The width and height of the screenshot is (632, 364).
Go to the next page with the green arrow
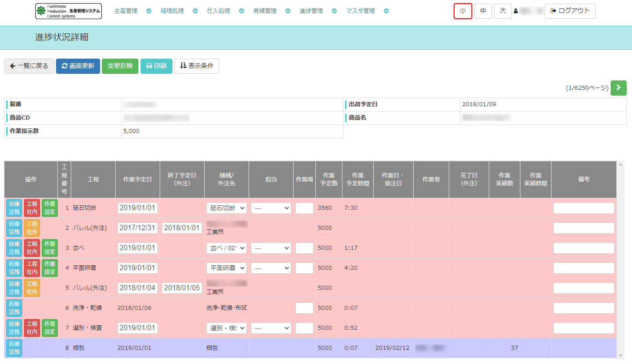coord(618,88)
